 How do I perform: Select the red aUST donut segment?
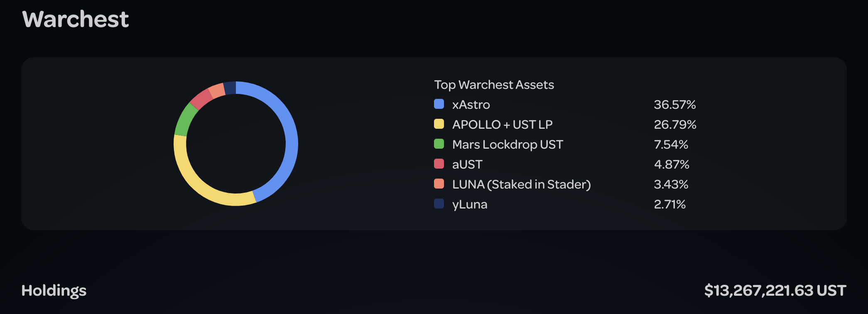202,99
